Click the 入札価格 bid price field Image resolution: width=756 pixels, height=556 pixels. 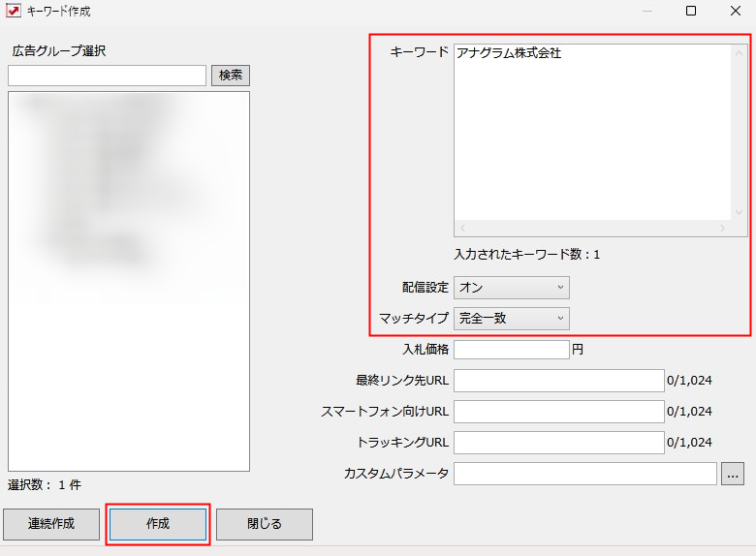511,350
